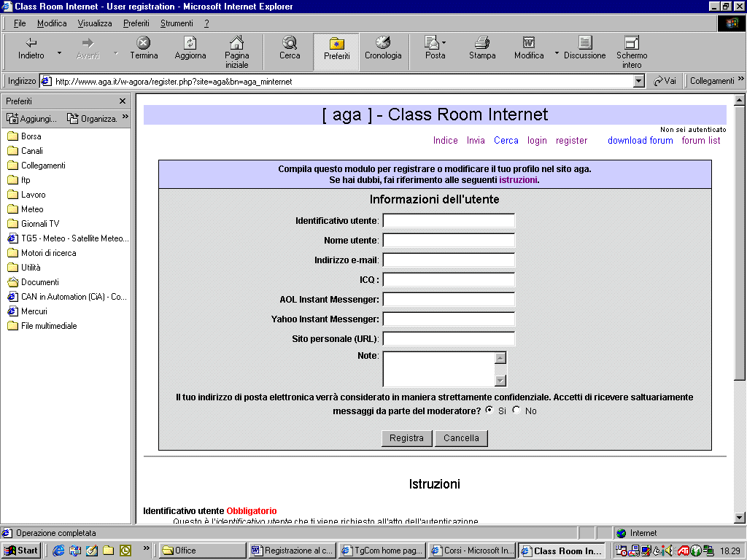The width and height of the screenshot is (747, 560).
Task: Open the Visualizza menu
Action: pos(95,23)
